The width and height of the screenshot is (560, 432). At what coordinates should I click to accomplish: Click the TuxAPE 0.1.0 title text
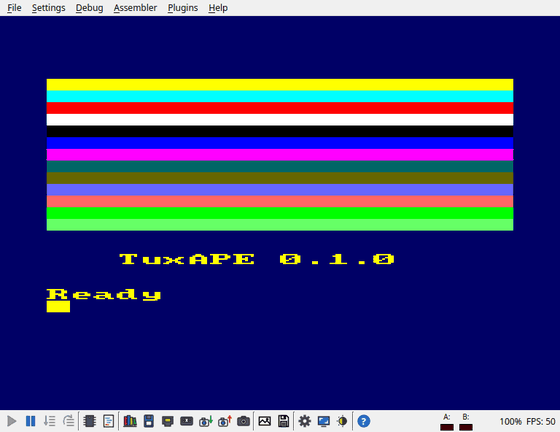257,259
